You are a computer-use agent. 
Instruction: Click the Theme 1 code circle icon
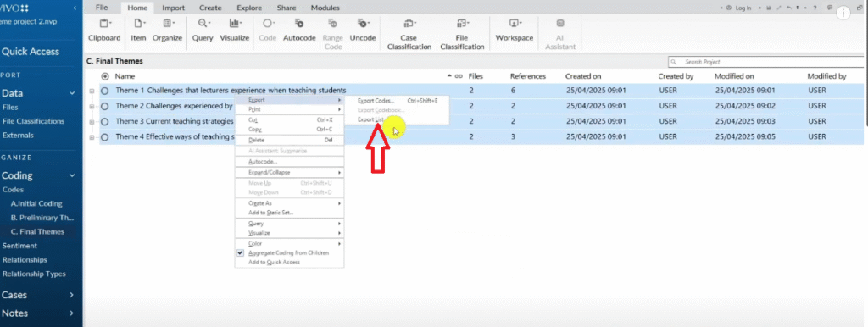(104, 90)
